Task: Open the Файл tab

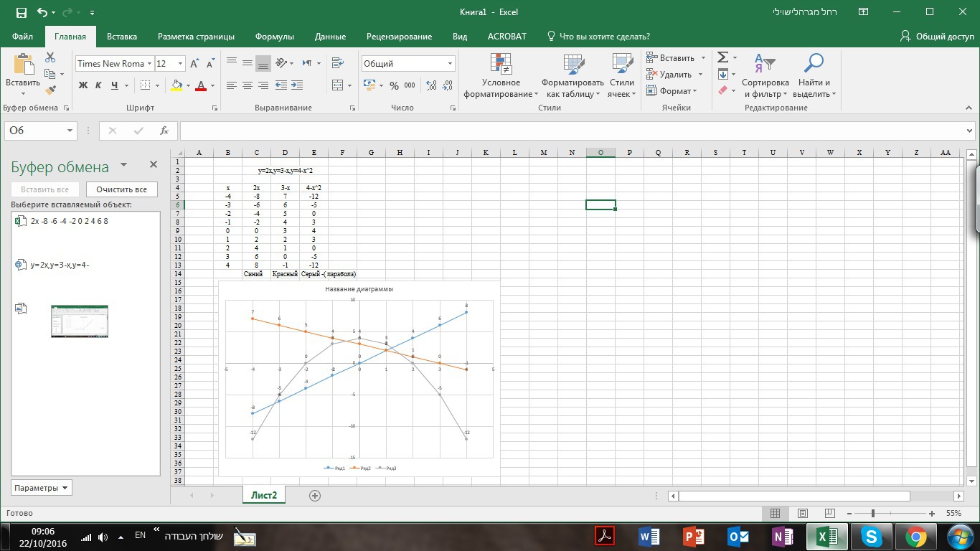Action: [22, 37]
